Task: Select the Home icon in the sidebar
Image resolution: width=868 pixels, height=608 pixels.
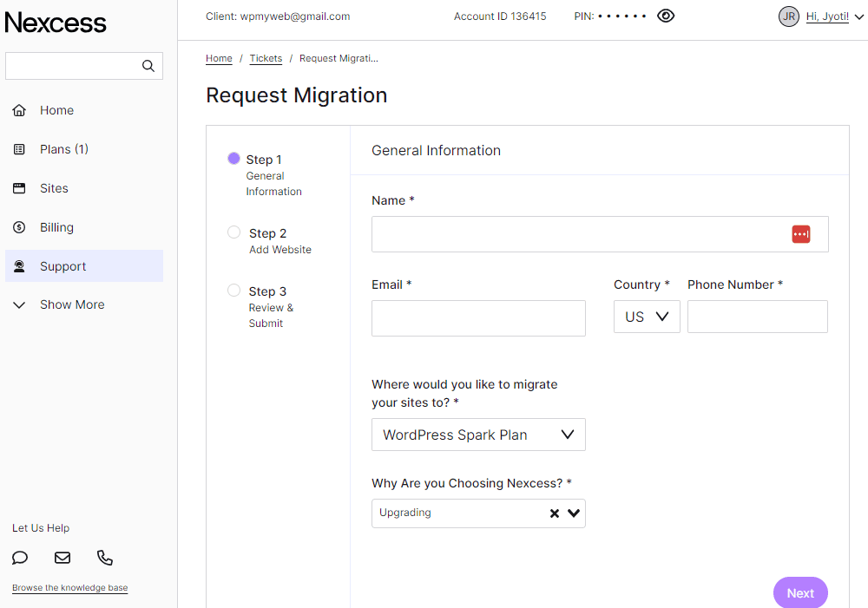Action: [x=18, y=109]
